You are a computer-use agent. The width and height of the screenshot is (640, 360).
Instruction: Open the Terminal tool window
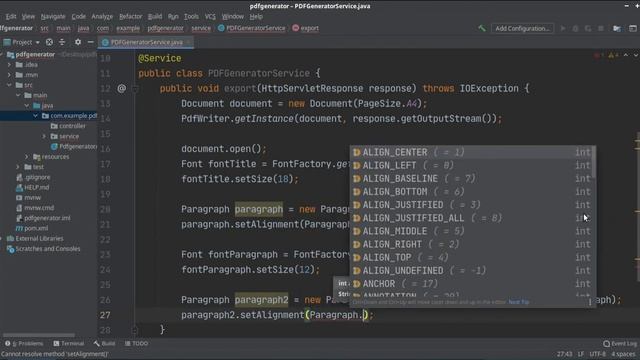click(69, 344)
